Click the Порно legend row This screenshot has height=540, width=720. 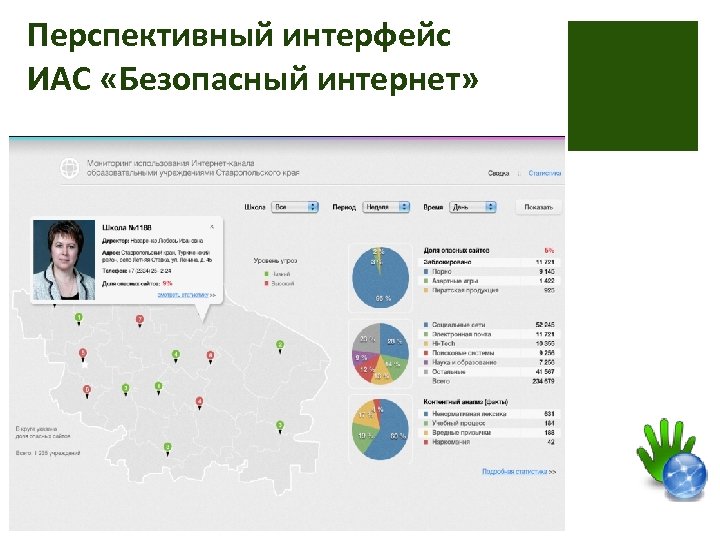(489, 271)
